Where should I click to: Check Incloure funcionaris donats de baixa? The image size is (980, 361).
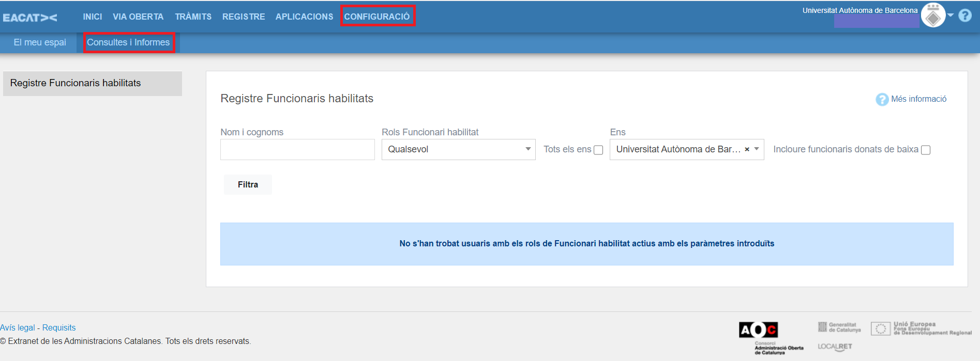[926, 150]
